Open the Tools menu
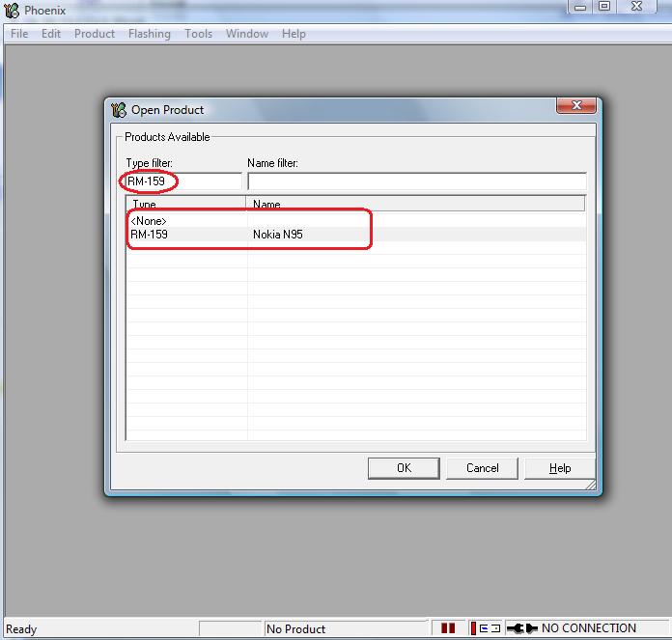The image size is (672, 640). click(x=199, y=34)
